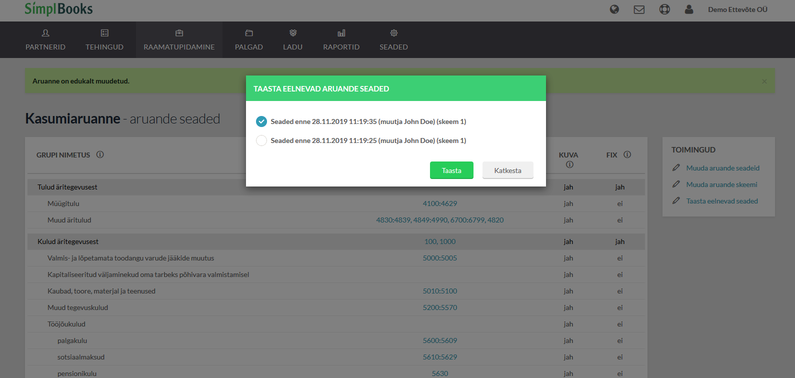This screenshot has height=378, width=795.
Task: Click the SimplBooks logo
Action: click(58, 9)
